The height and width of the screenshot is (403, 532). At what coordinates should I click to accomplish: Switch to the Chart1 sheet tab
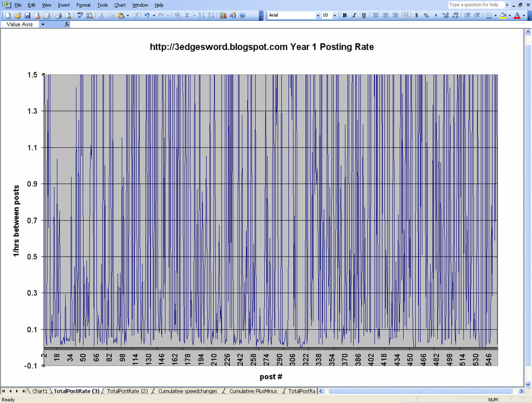[40, 391]
